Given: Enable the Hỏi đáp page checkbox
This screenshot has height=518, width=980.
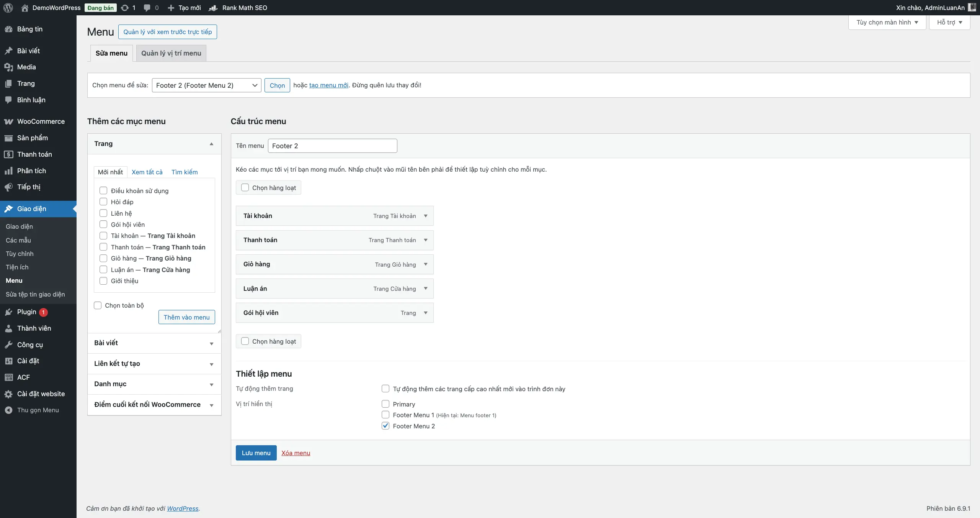Looking at the screenshot, I should pos(103,202).
